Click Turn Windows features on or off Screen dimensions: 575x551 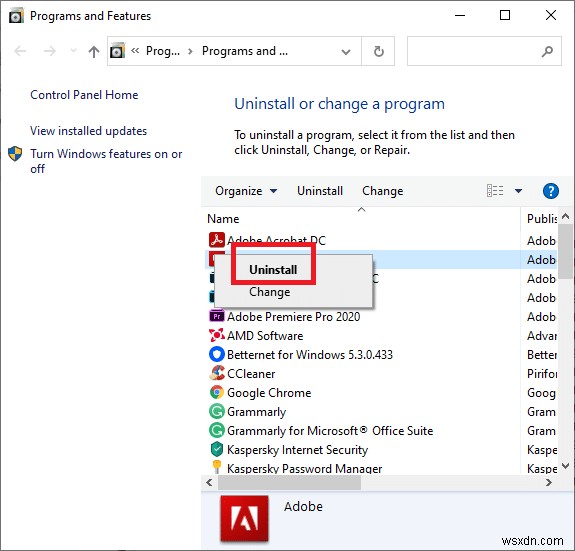(x=106, y=161)
